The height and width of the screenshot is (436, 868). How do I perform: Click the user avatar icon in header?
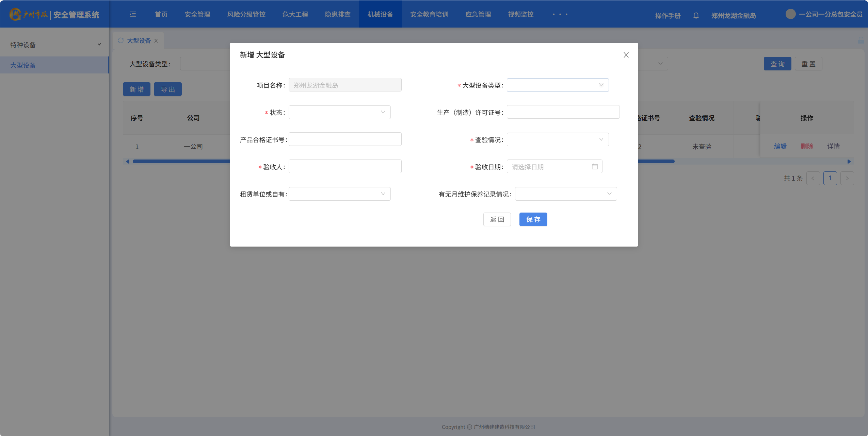tap(790, 14)
